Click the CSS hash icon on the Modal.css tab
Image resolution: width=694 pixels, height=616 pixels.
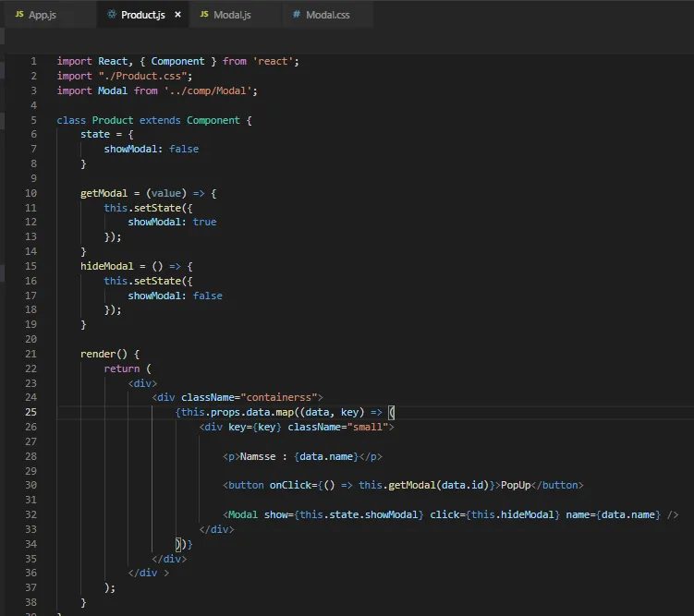pyautogui.click(x=296, y=15)
